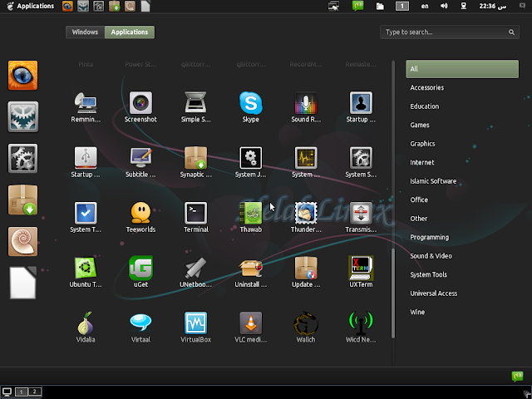
Task: Switch to the Windows view tab
Action: click(85, 32)
